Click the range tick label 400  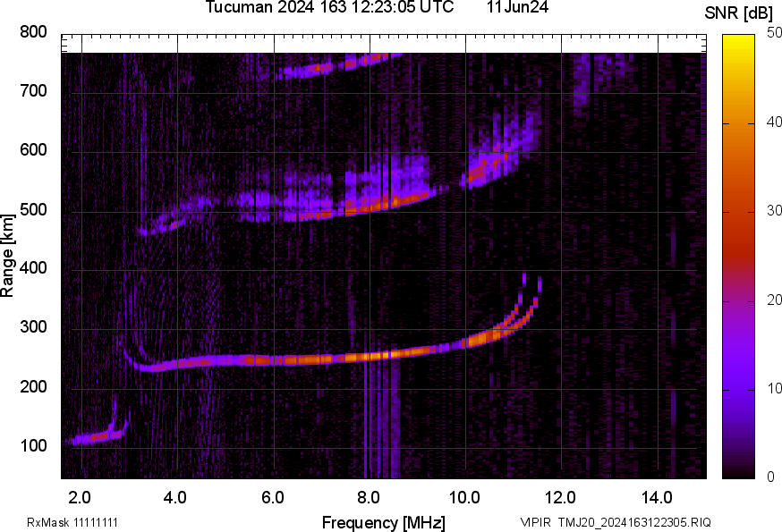pyautogui.click(x=33, y=268)
